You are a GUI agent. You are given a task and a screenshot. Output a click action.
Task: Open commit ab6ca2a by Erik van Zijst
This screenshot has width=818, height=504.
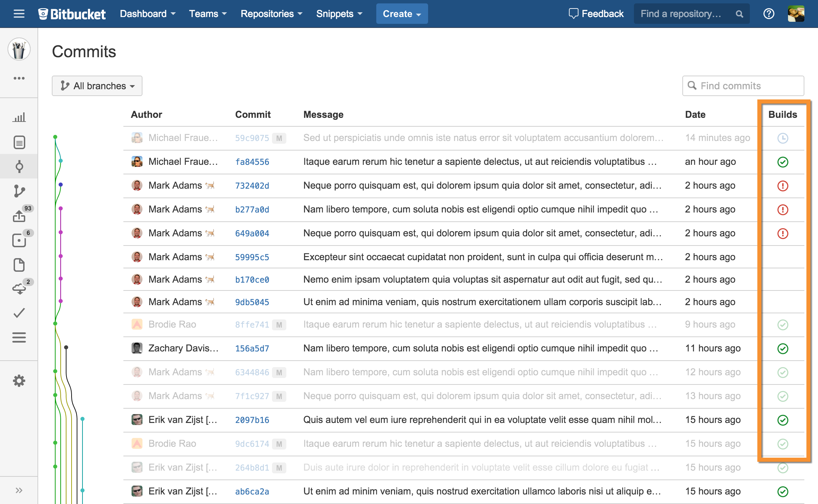pos(252,491)
